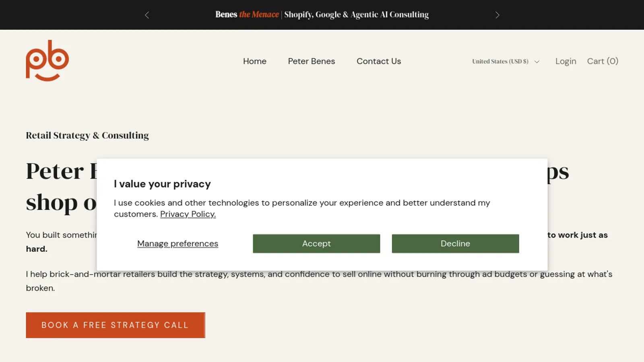Go to the Peter Benes page
Image resolution: width=644 pixels, height=362 pixels.
[x=312, y=61]
